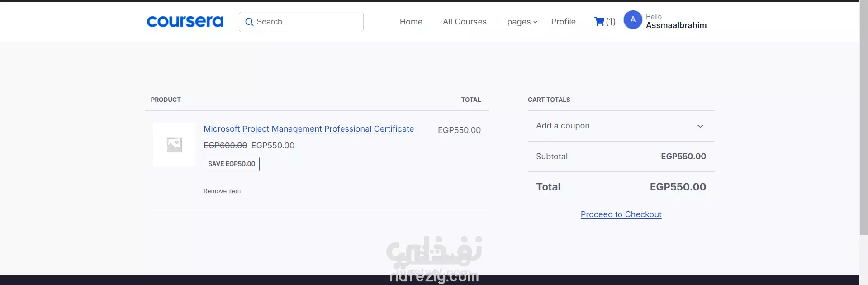Click the strikethrough price EGP600.00
Viewport: 868px width, 285px height.
pos(225,146)
